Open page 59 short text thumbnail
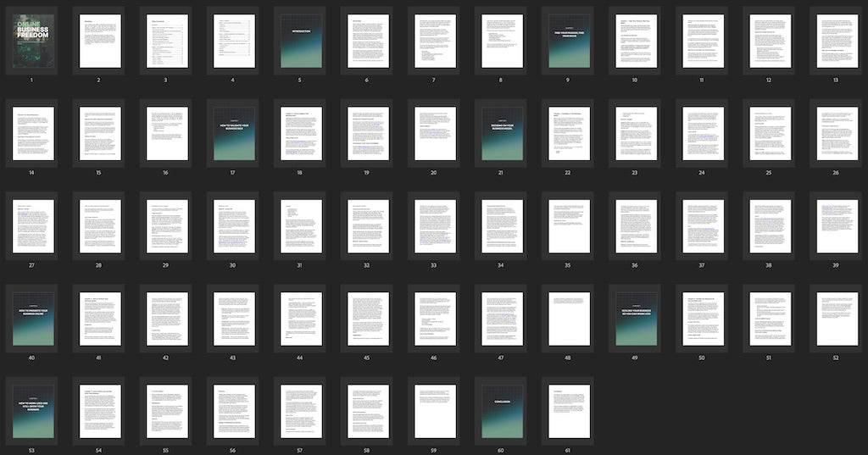Screen dimensions: 868x455 [x=435, y=411]
